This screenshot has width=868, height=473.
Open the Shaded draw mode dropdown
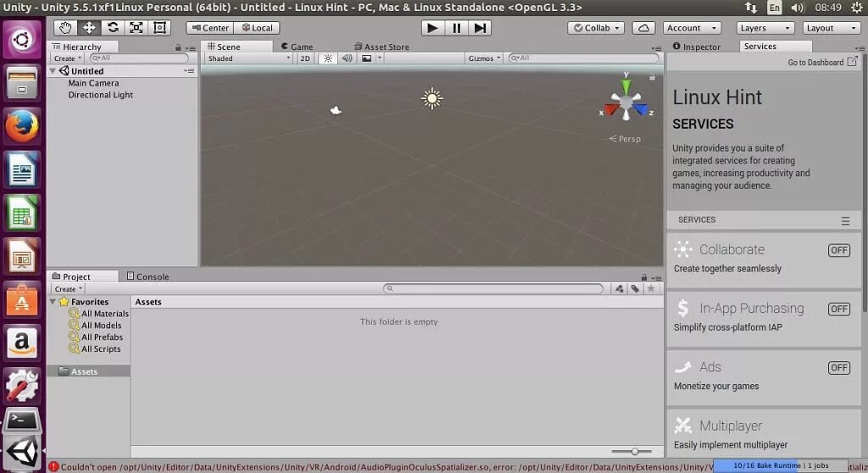click(248, 58)
